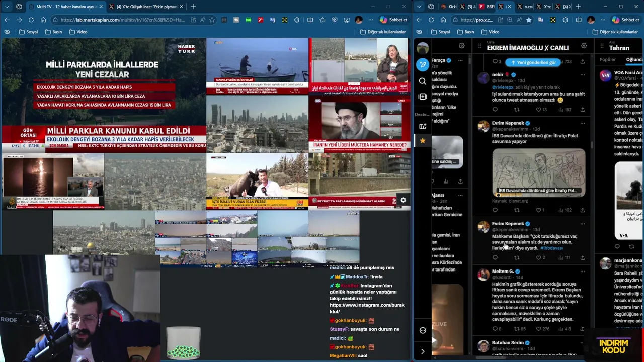Open tab list dropdown in right browser

point(419,7)
